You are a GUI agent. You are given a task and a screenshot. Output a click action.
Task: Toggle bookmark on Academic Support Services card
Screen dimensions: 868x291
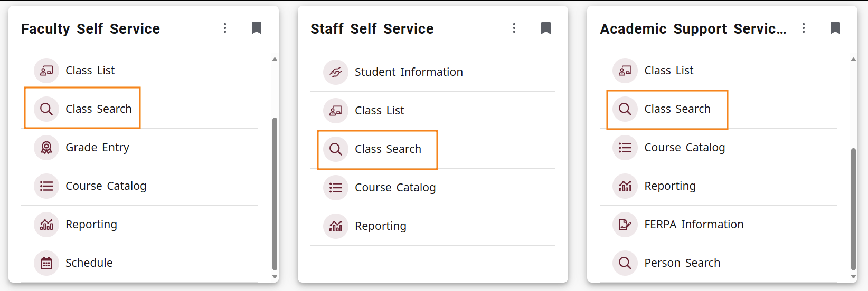[835, 28]
